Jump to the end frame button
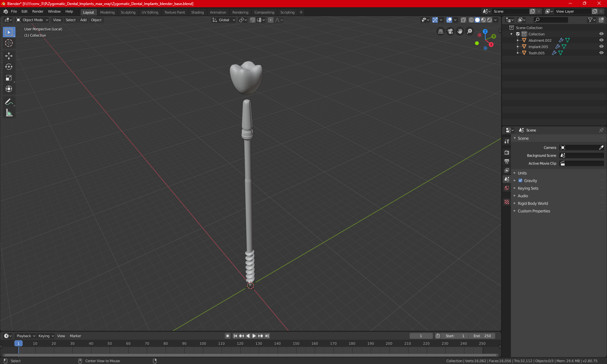 click(x=267, y=336)
